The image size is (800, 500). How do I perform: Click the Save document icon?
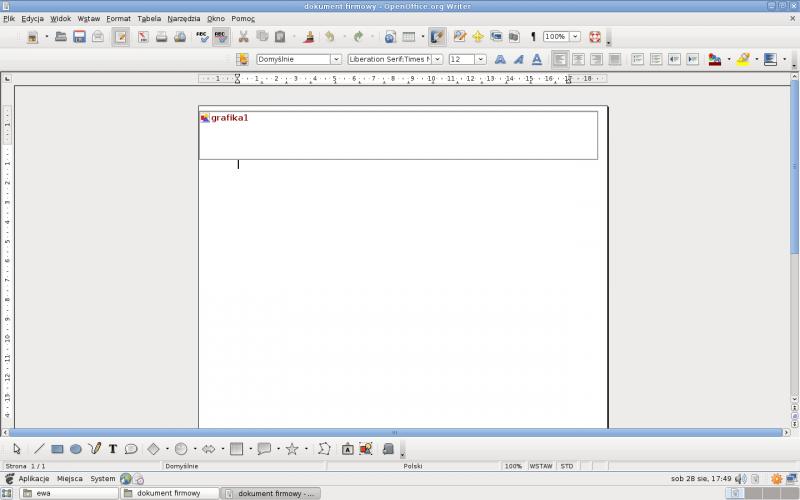click(79, 37)
